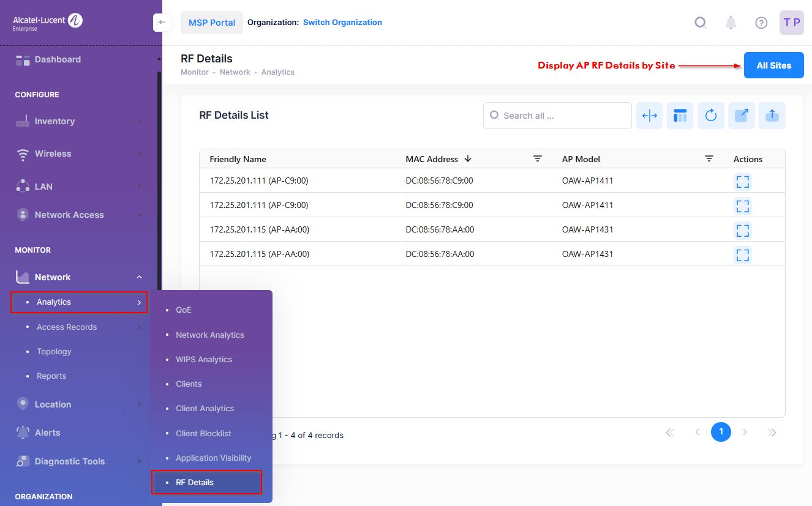Select WIPS Analytics from submenu

pyautogui.click(x=204, y=359)
